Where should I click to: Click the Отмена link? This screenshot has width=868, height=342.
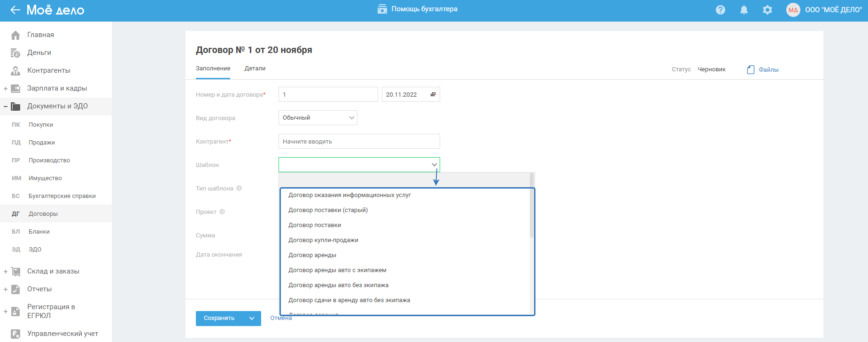coord(281,318)
